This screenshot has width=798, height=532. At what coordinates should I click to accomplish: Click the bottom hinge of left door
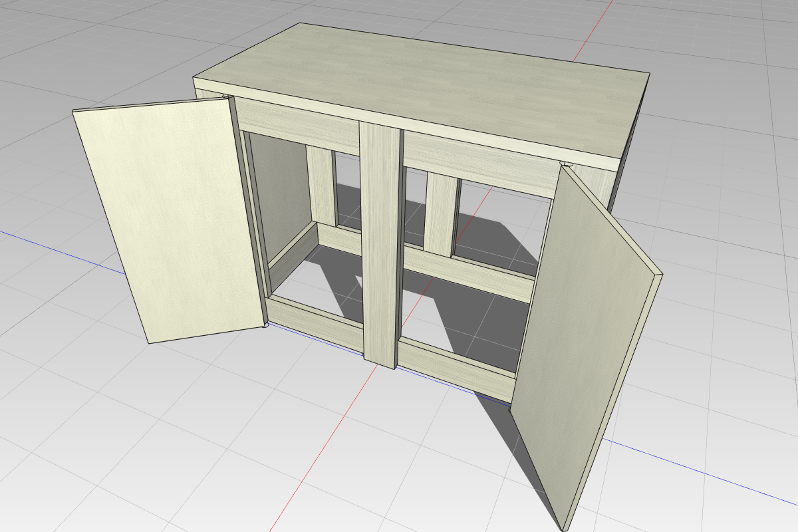pyautogui.click(x=267, y=325)
